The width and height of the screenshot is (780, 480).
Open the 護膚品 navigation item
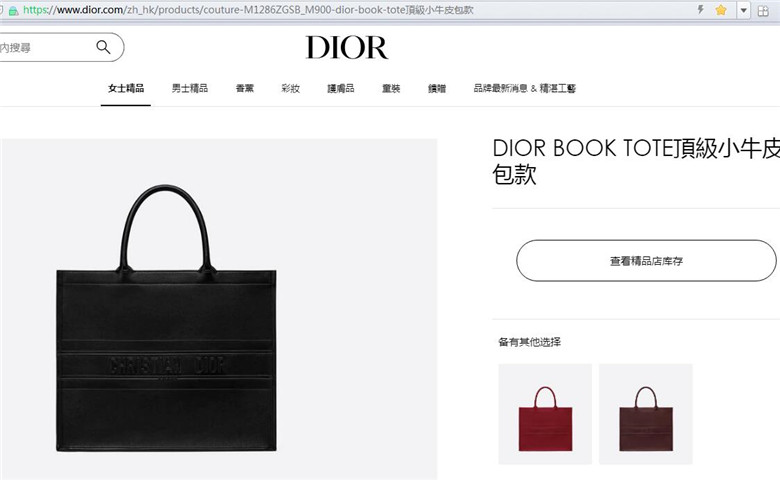[x=341, y=89]
